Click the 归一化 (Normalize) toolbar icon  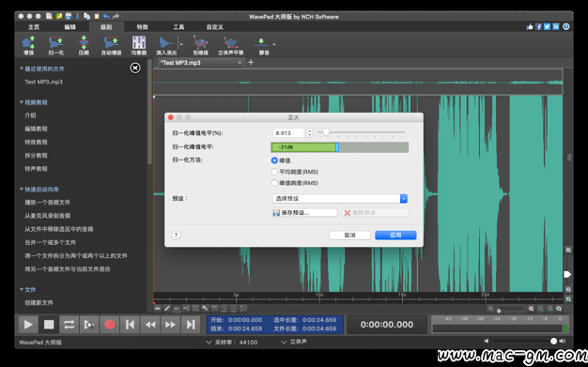[x=55, y=45]
